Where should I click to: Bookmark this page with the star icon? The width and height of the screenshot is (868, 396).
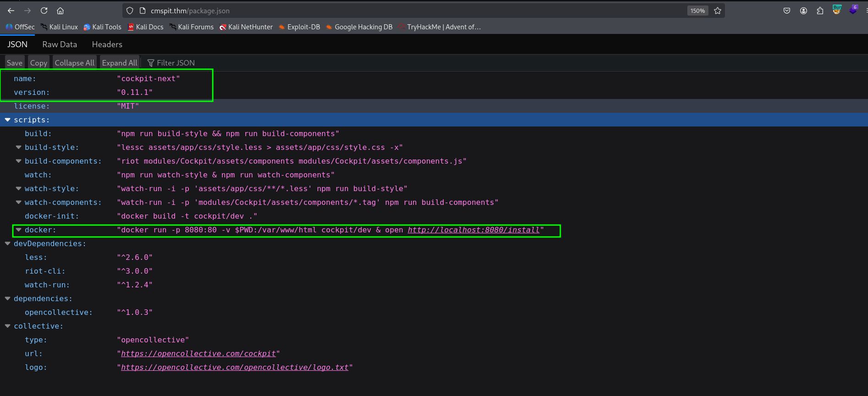point(718,11)
